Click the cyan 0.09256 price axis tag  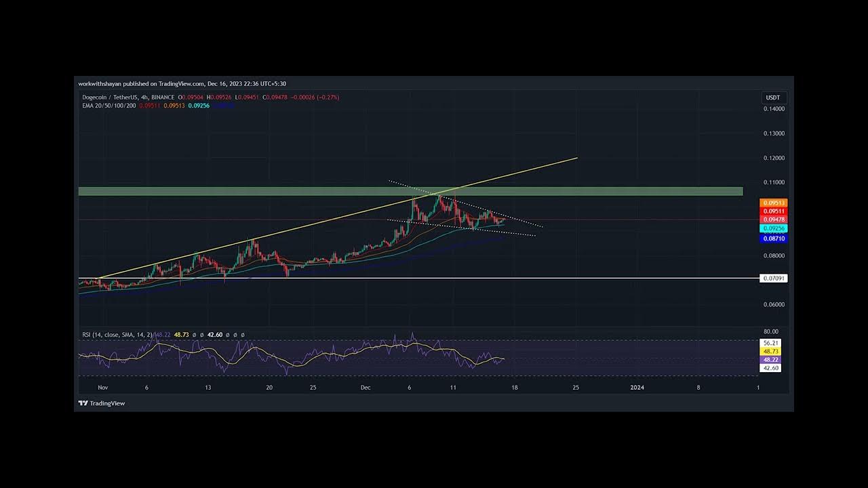tap(774, 228)
